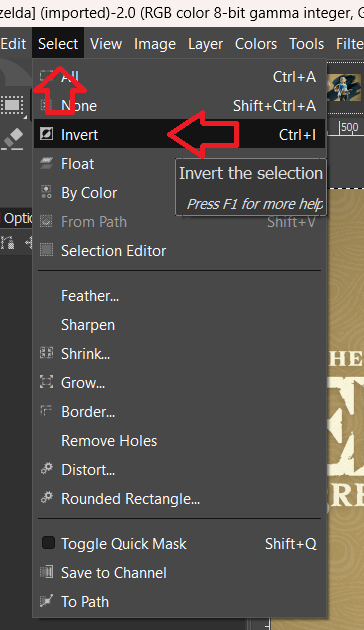Choose Invert in Select menu
Viewport: 364px width, 630px height.
coord(180,135)
